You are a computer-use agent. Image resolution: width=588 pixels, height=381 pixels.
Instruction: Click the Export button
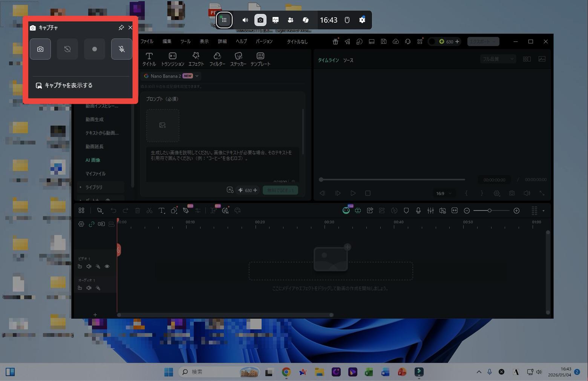(483, 41)
